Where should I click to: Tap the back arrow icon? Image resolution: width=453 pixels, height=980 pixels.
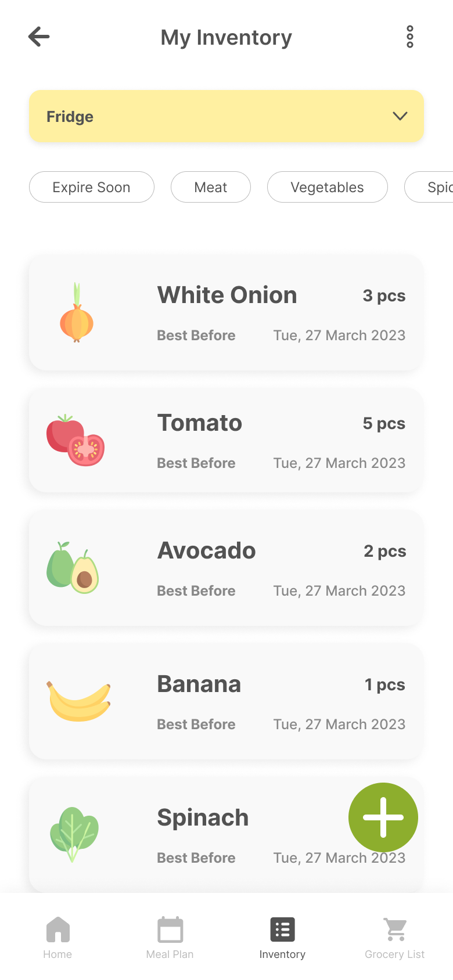click(39, 37)
